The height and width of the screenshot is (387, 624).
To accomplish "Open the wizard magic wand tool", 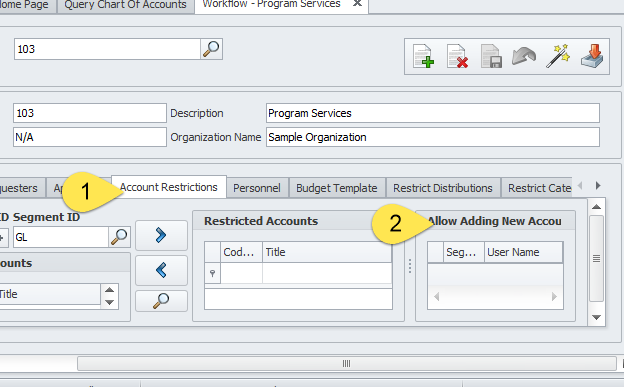I will [558, 56].
